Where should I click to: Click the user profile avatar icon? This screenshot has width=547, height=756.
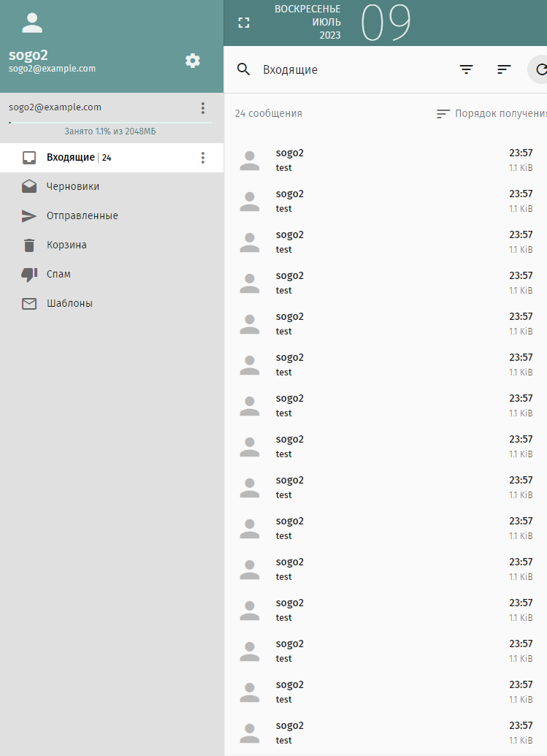[32, 23]
